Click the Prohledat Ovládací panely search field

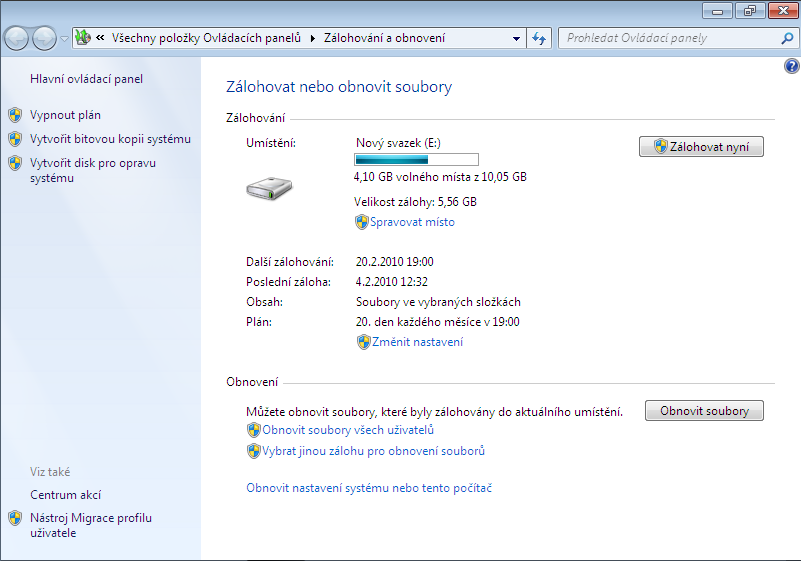tap(668, 38)
